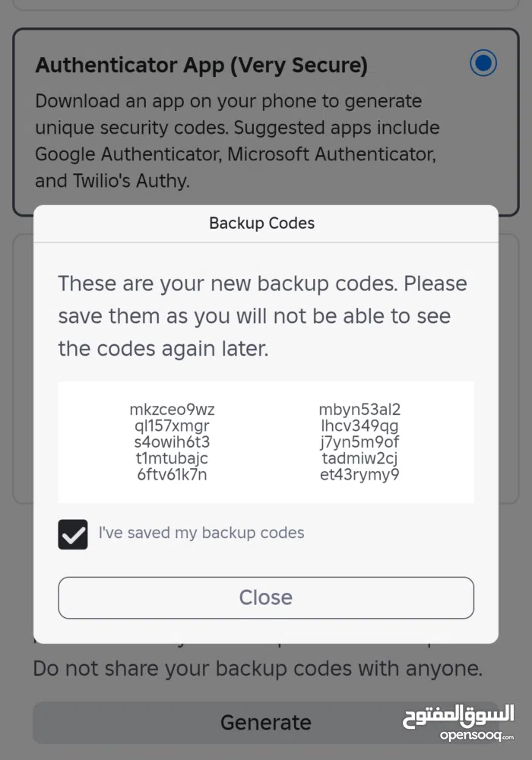Select the backup code tadmiw2cj
The height and width of the screenshot is (760, 532).
(359, 458)
